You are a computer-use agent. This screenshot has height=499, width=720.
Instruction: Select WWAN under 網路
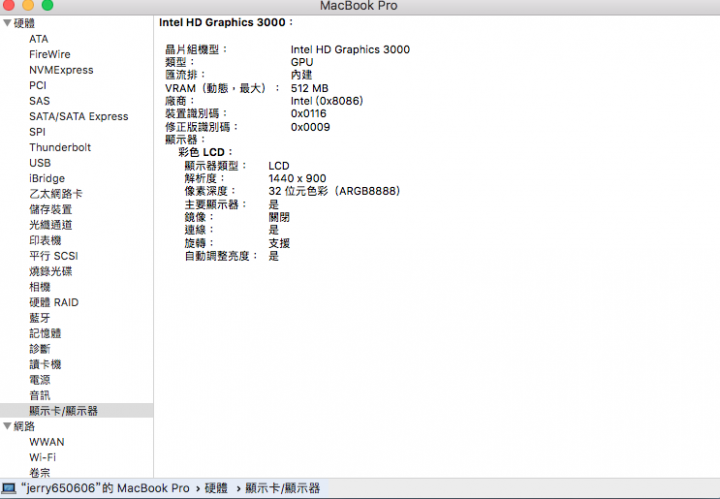pos(47,442)
